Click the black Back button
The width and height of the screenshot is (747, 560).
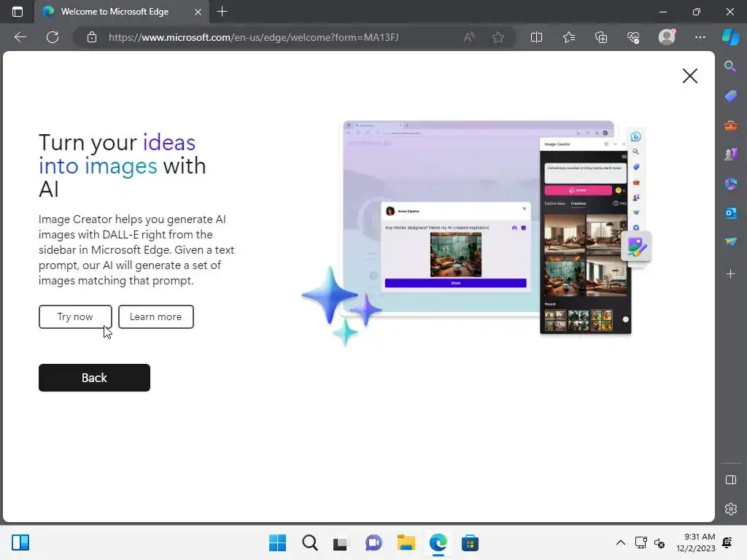[94, 378]
